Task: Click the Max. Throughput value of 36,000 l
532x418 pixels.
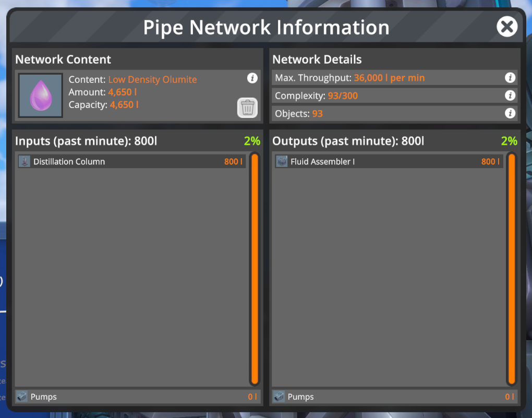Action: coord(389,78)
